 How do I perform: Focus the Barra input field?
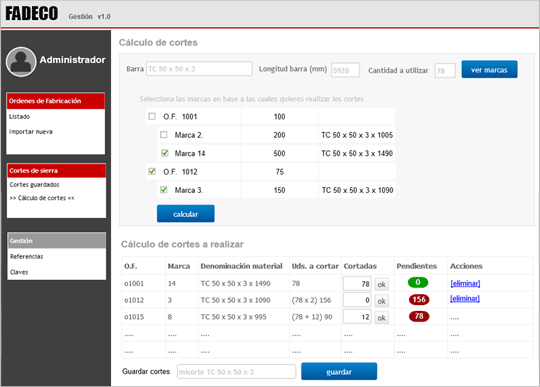tap(199, 69)
